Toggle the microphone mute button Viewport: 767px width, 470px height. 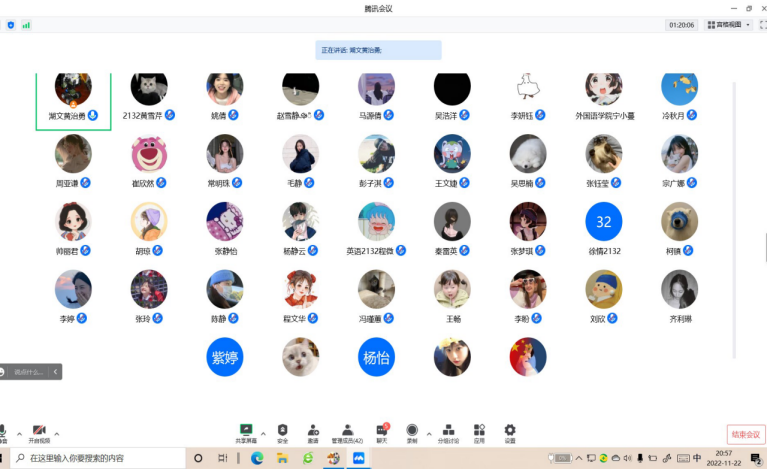tap(3, 431)
